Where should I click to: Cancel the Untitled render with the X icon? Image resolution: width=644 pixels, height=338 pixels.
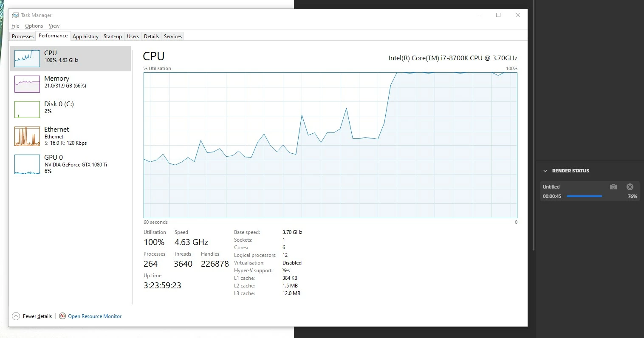pos(630,187)
